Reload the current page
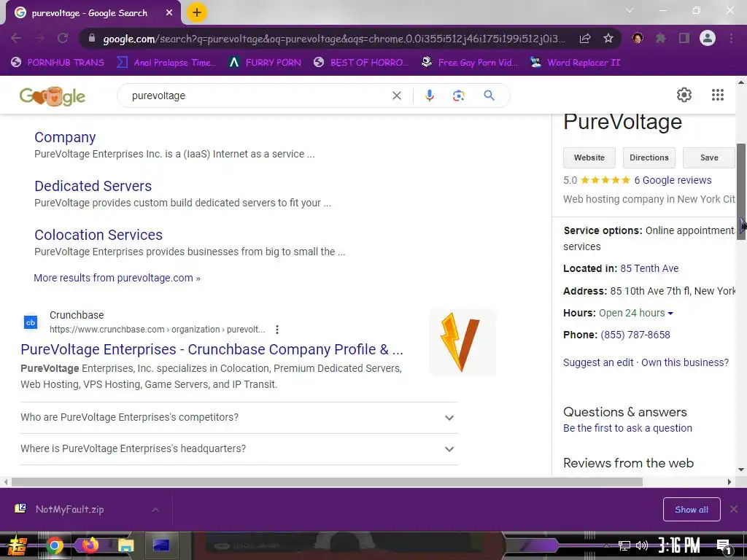 (63, 38)
